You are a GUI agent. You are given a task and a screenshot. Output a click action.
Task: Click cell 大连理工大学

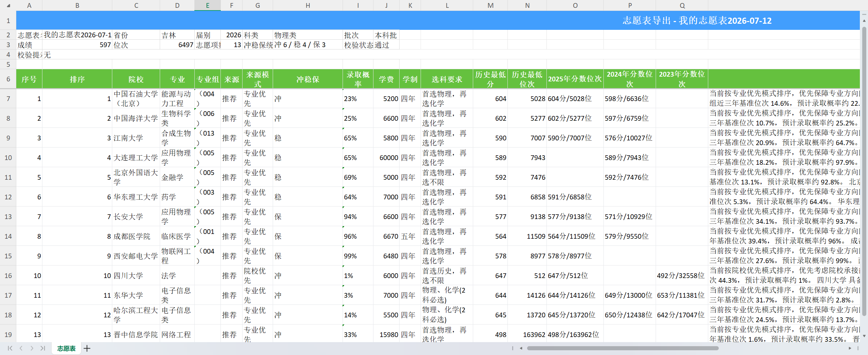tap(136, 158)
